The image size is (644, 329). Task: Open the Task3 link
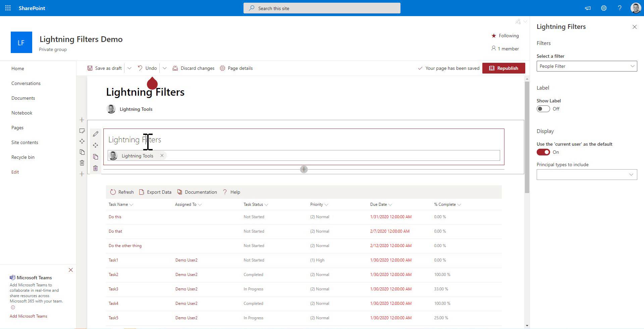pos(113,289)
